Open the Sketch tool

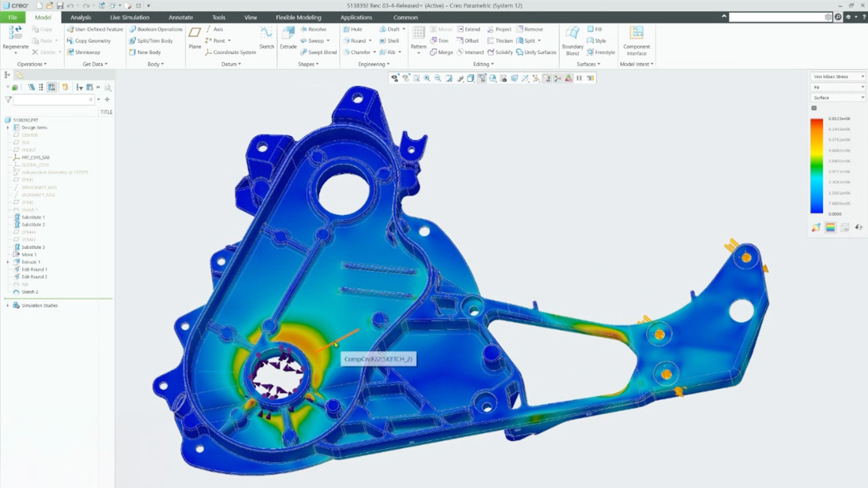click(267, 38)
